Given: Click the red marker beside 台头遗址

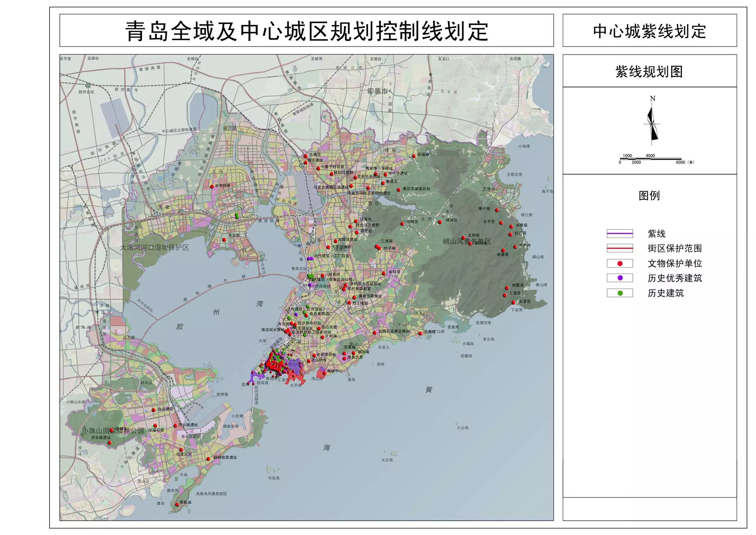Looking at the screenshot, I should (153, 410).
